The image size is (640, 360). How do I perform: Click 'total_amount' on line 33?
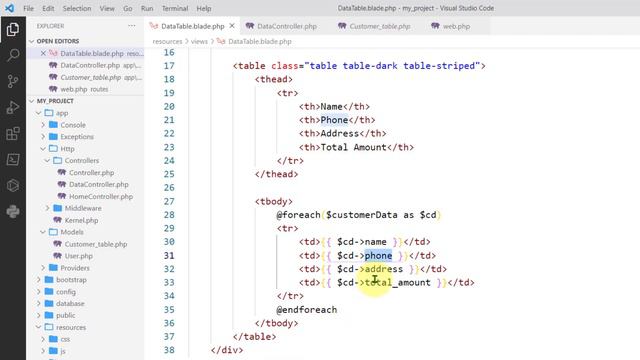[x=397, y=282]
